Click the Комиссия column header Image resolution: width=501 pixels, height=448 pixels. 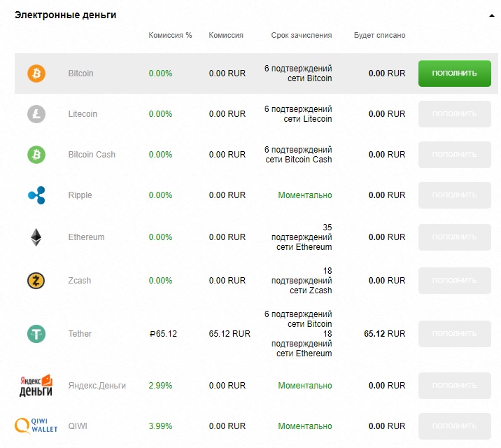pos(226,35)
